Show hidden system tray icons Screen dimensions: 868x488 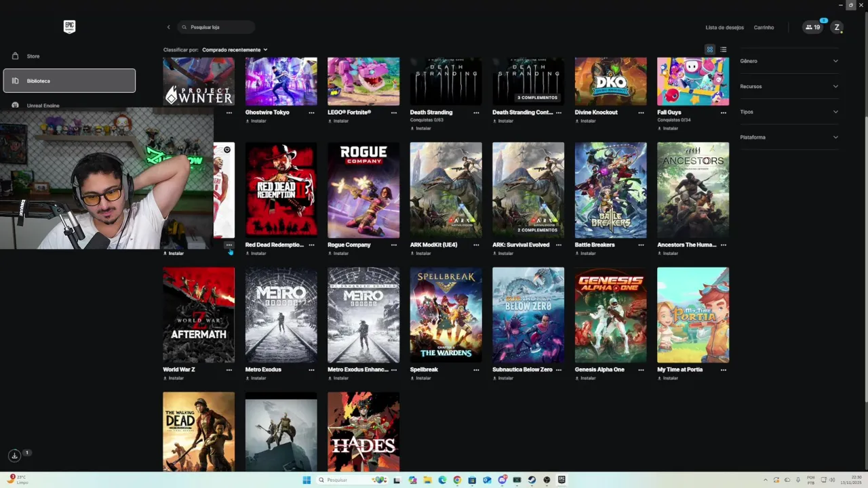pyautogui.click(x=766, y=480)
